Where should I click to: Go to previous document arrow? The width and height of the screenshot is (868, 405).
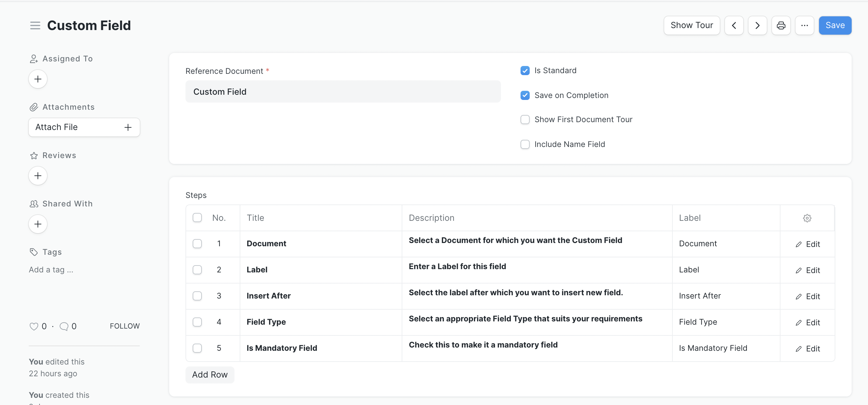coord(734,25)
